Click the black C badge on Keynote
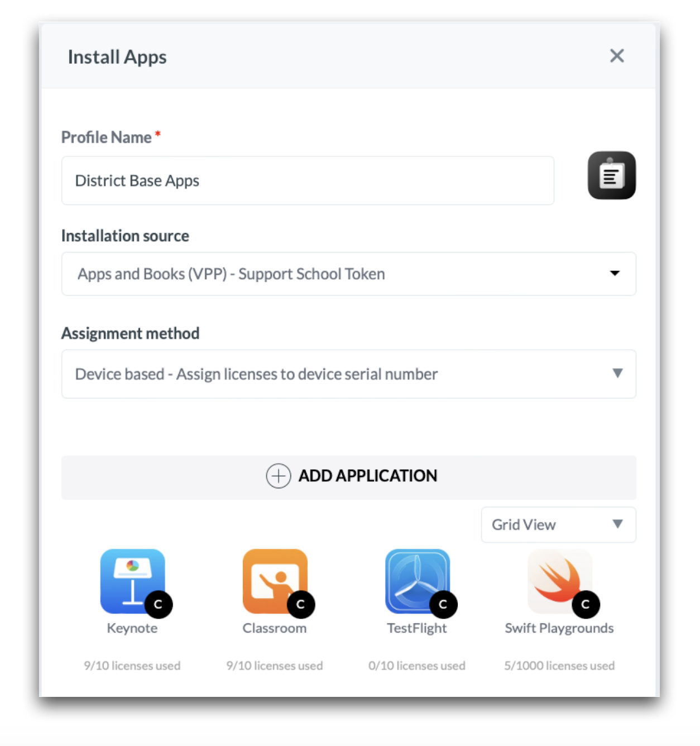Image resolution: width=700 pixels, height=746 pixels. 159,604
